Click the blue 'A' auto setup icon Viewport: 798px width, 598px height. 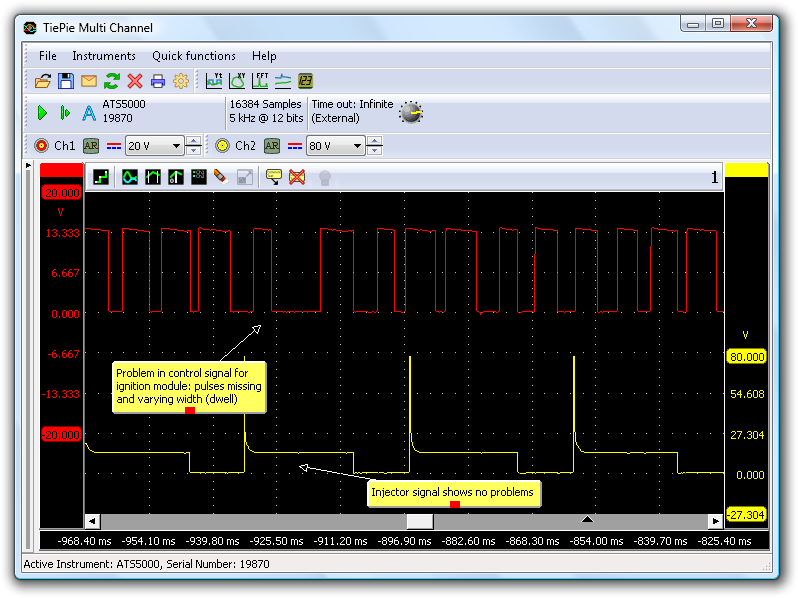89,112
